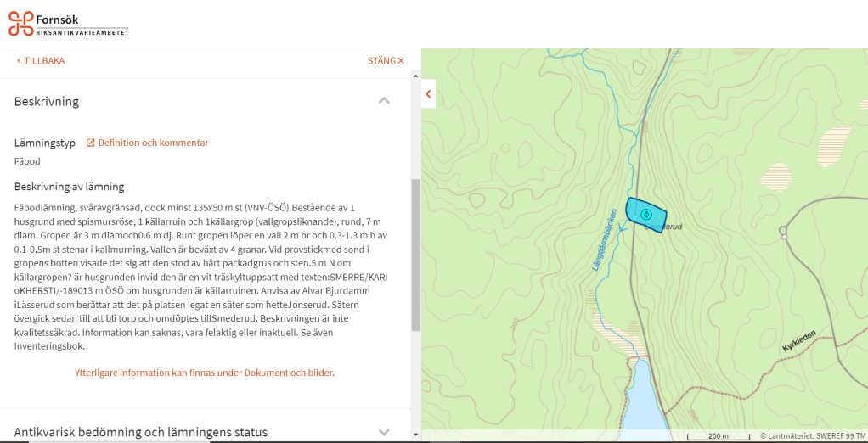Click the small circle junction on the grey road
The image size is (868, 443).
tap(784, 235)
